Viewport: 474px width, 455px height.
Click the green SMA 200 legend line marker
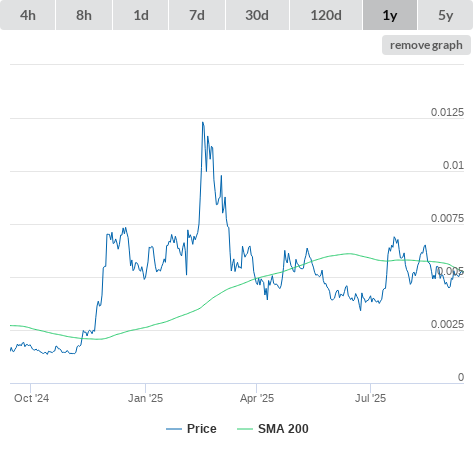[245, 429]
